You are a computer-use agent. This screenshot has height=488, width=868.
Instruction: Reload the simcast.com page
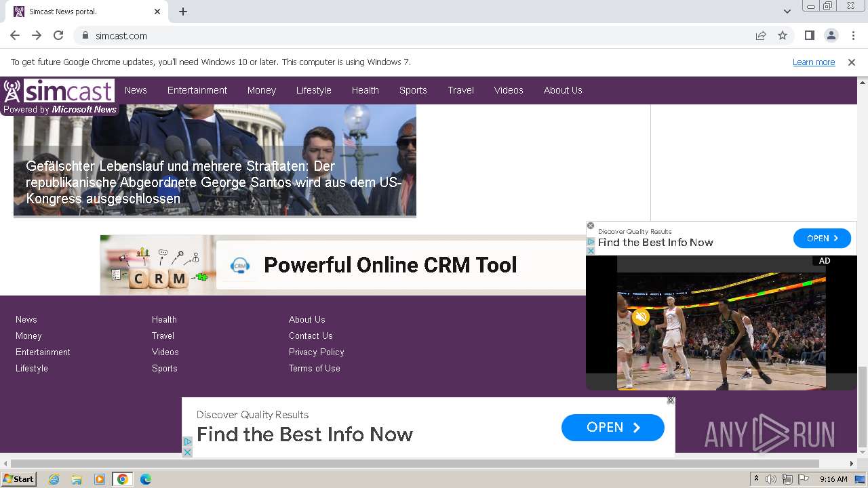(x=58, y=35)
